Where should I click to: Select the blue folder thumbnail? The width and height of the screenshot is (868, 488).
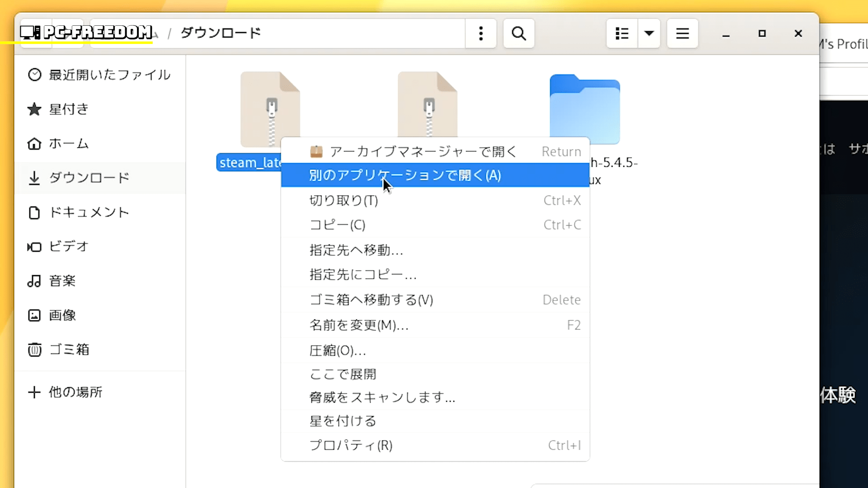[x=585, y=110]
